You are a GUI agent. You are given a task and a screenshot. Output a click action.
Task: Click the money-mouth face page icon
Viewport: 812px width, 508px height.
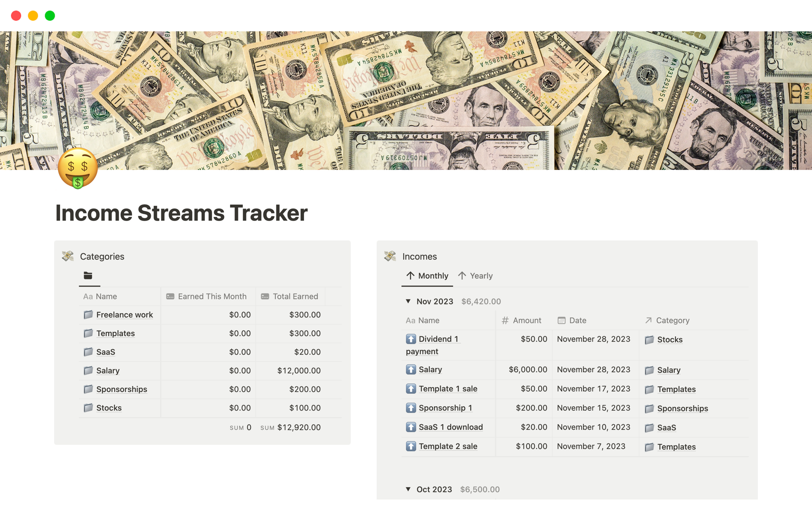click(x=77, y=168)
